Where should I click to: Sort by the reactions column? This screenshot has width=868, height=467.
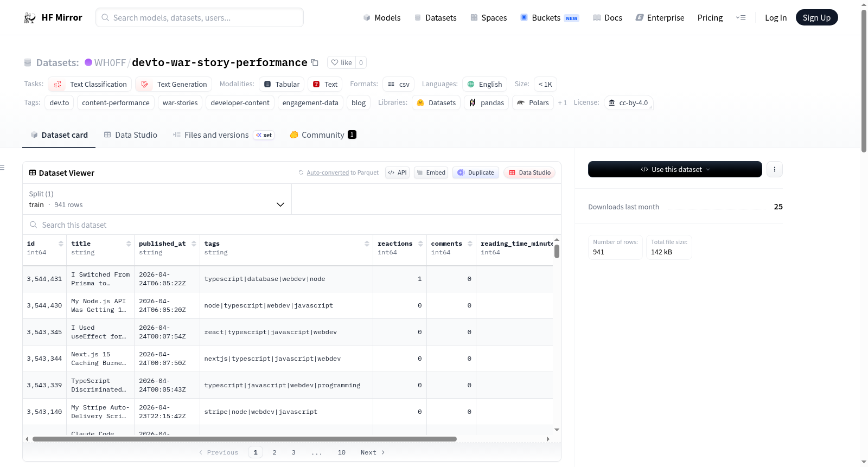[420, 244]
